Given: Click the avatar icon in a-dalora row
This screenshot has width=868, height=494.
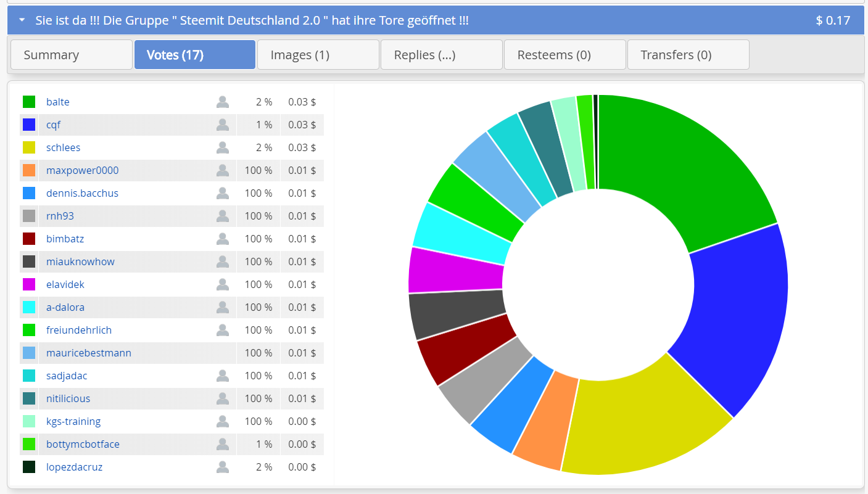Looking at the screenshot, I should 223,307.
